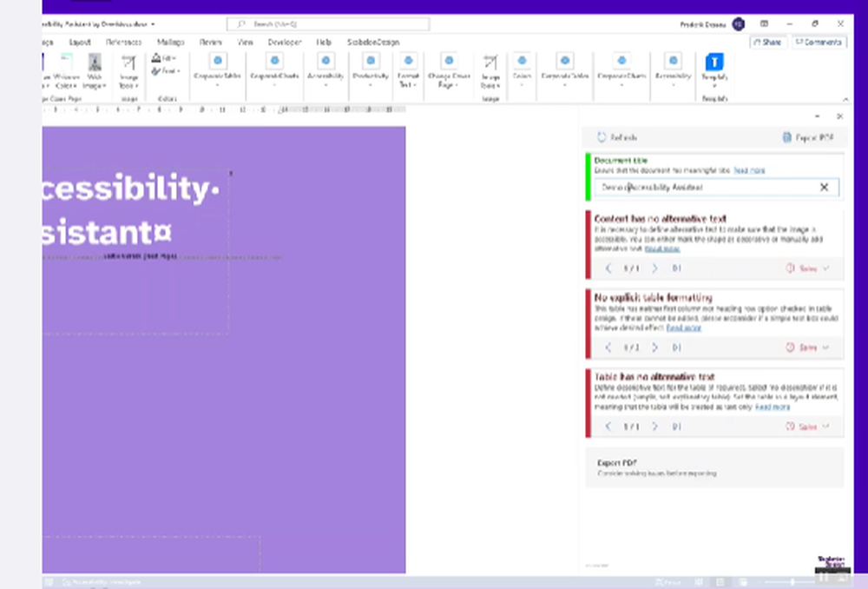
Task: Open the Developer ribbon tab
Action: click(x=285, y=42)
